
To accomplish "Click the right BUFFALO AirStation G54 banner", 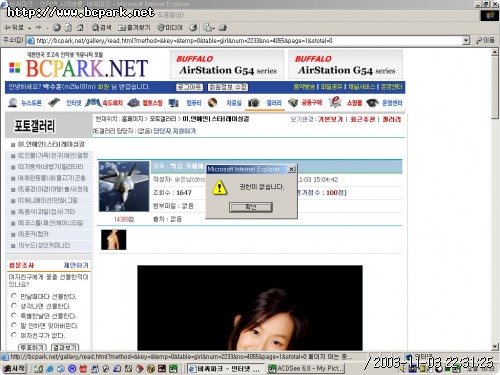I will [345, 65].
